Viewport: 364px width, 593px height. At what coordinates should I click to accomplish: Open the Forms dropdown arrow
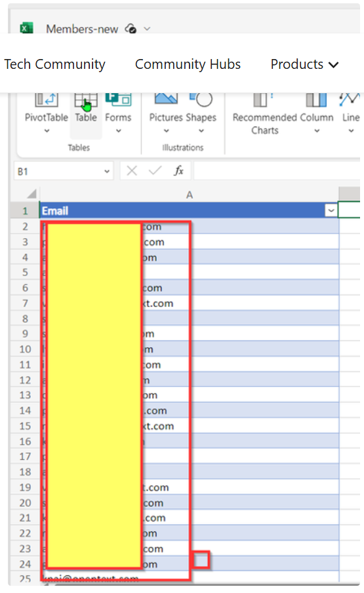119,131
